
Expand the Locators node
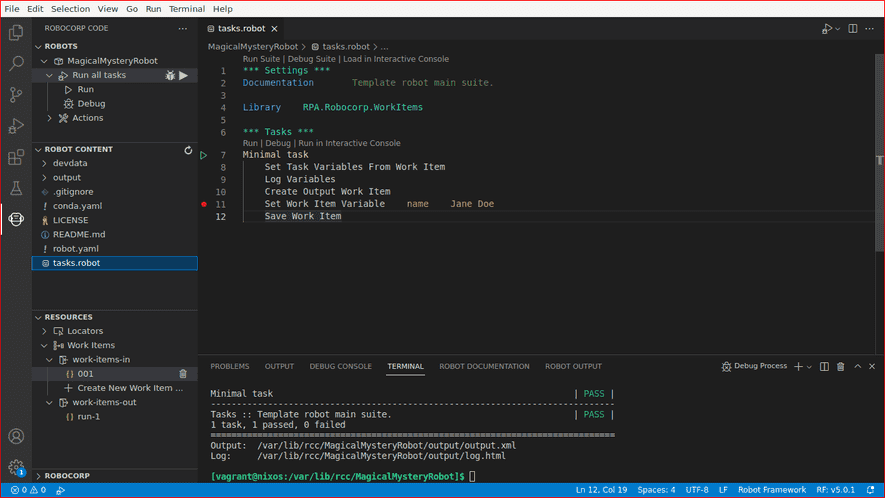pyautogui.click(x=44, y=331)
